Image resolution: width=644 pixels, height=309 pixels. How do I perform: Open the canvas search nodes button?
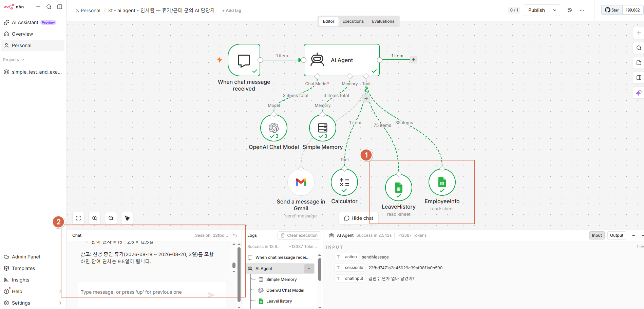click(x=639, y=48)
